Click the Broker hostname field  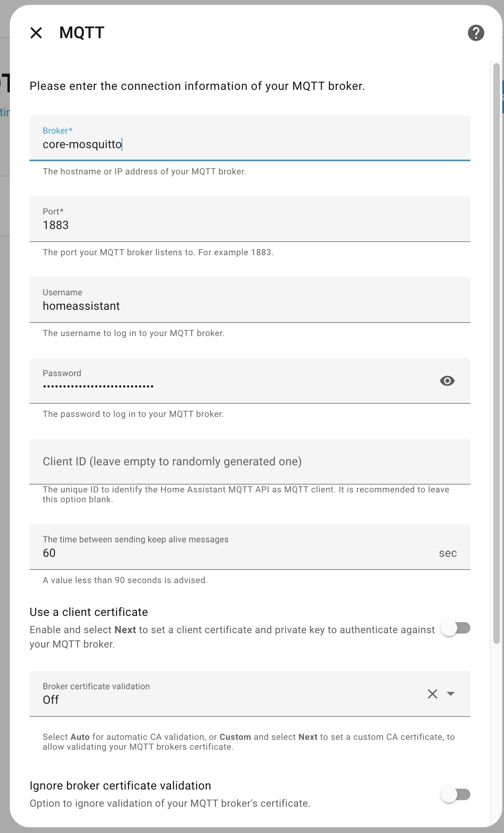(250, 144)
